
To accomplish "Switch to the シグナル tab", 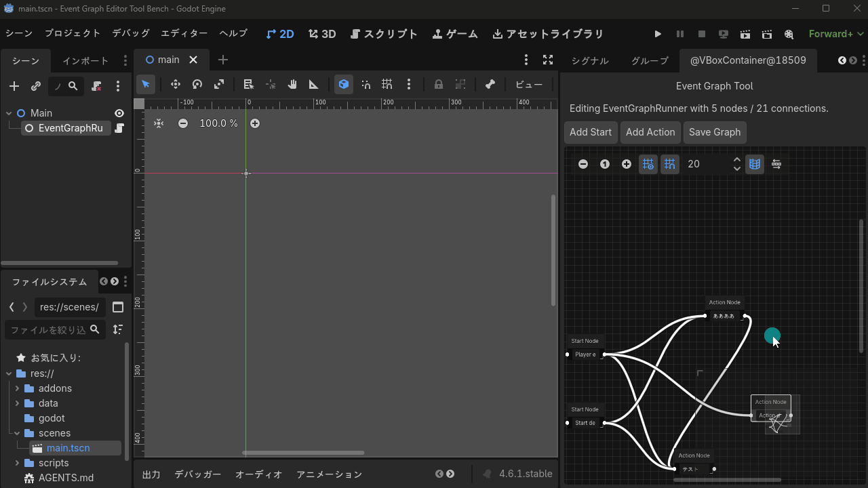I will click(589, 60).
